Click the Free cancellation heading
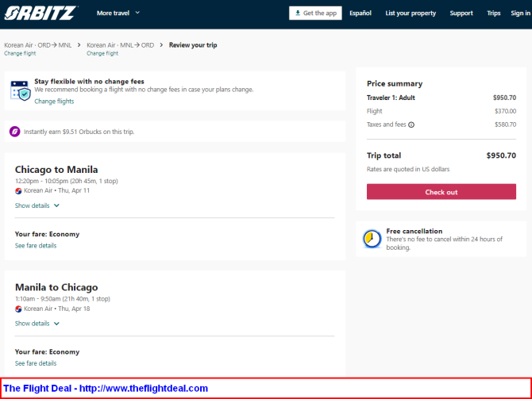The height and width of the screenshot is (399, 532). click(414, 231)
